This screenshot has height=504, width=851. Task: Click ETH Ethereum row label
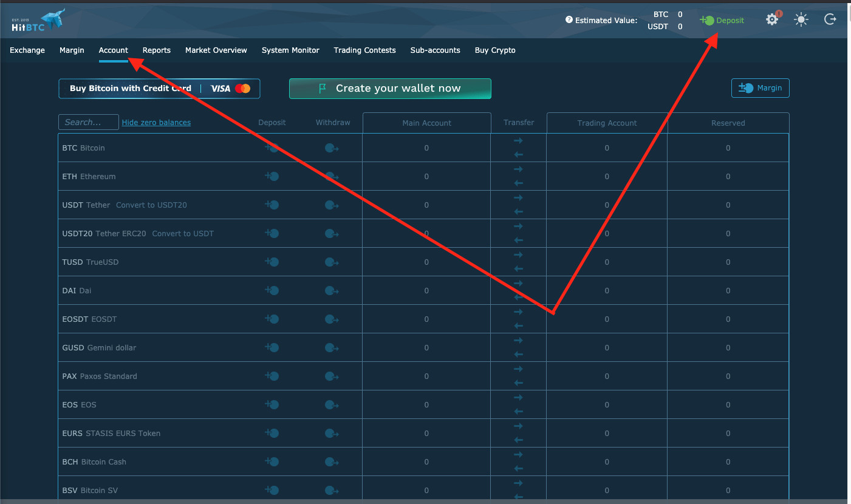89,177
